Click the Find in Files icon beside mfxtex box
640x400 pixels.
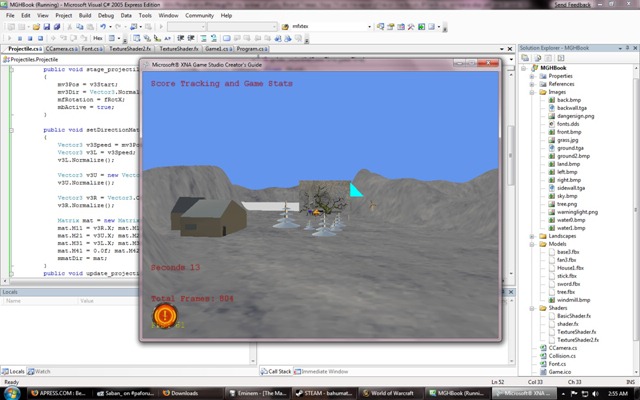285,27
